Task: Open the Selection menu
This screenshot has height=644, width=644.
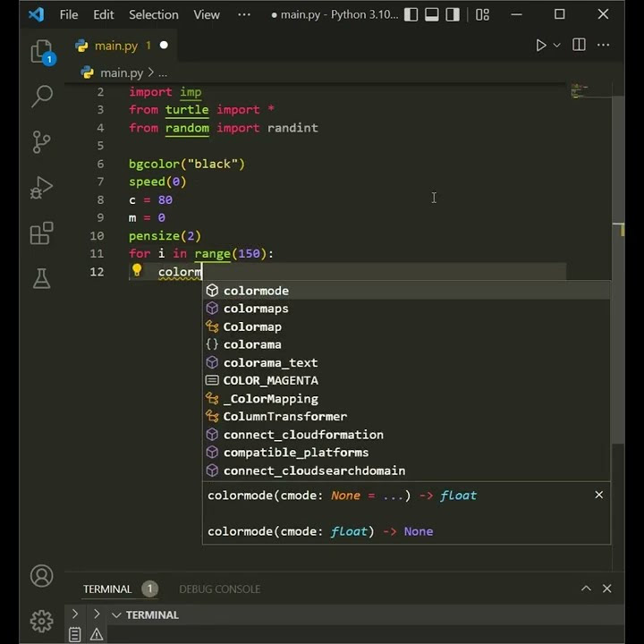Action: click(154, 15)
